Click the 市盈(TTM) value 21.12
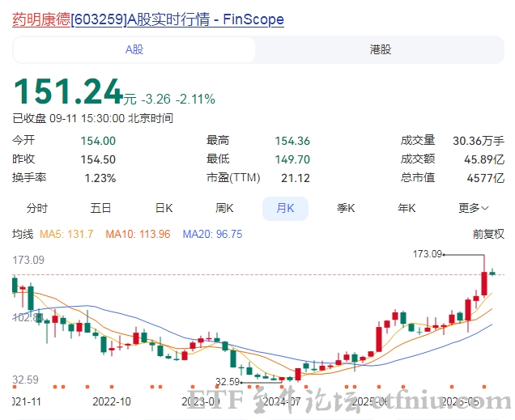The height and width of the screenshot is (420, 515). pyautogui.click(x=296, y=178)
